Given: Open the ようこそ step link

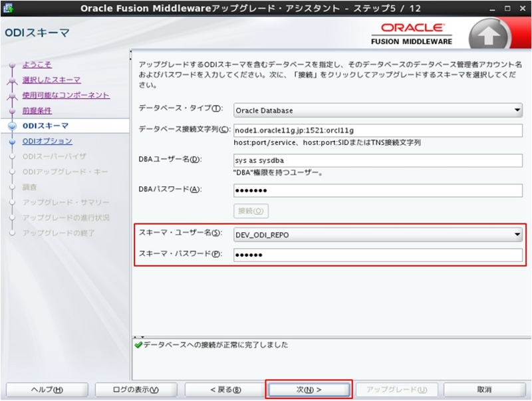Looking at the screenshot, I should (x=37, y=65).
